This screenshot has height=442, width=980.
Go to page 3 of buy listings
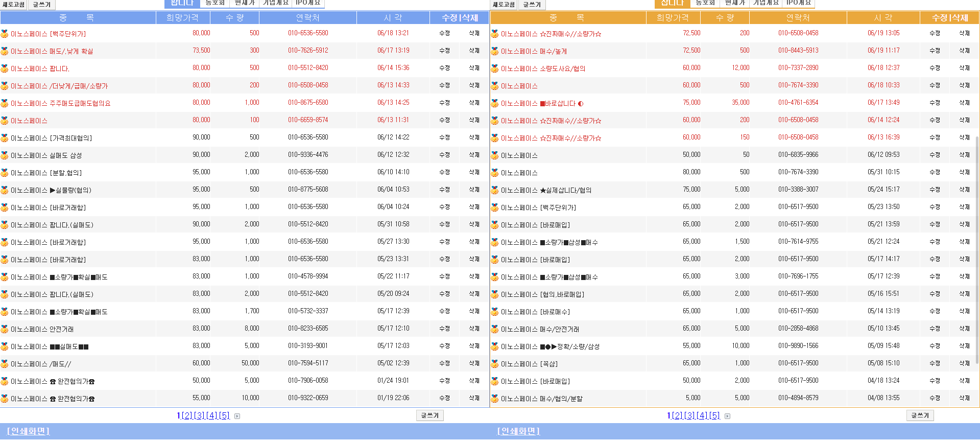[x=689, y=415]
